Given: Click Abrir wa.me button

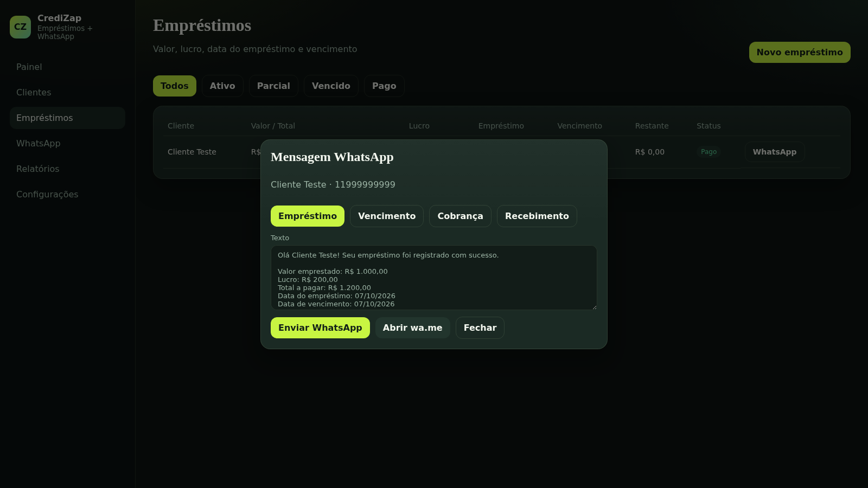Looking at the screenshot, I should 413,328.
